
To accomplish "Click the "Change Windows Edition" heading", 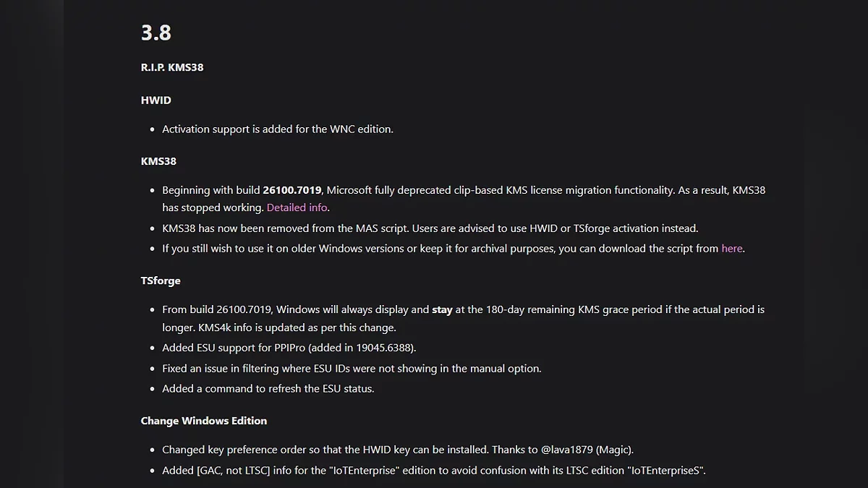I will [204, 421].
